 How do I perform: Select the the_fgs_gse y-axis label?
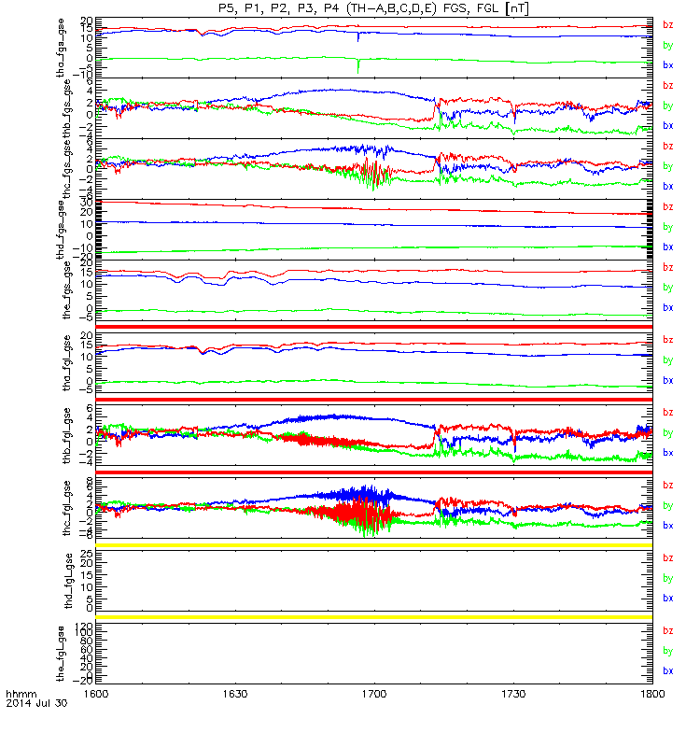[x=66, y=290]
